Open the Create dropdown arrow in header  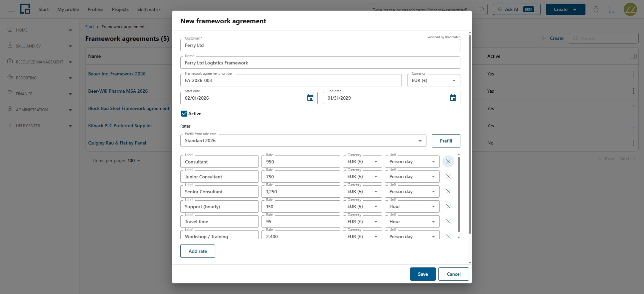tap(574, 9)
